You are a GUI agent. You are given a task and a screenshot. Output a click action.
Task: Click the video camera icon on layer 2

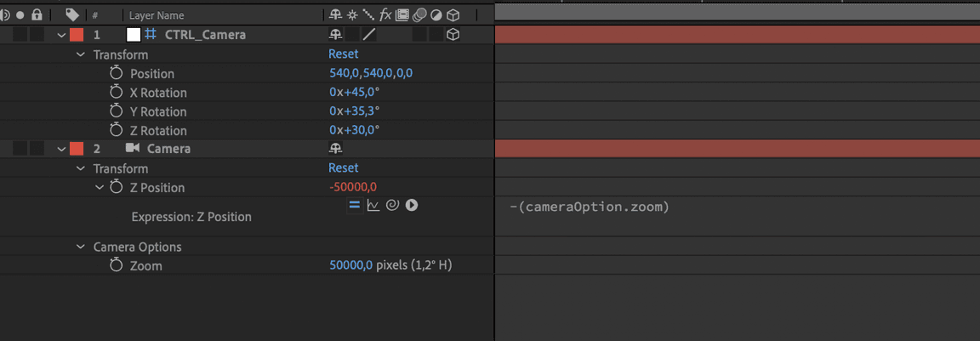tap(133, 148)
